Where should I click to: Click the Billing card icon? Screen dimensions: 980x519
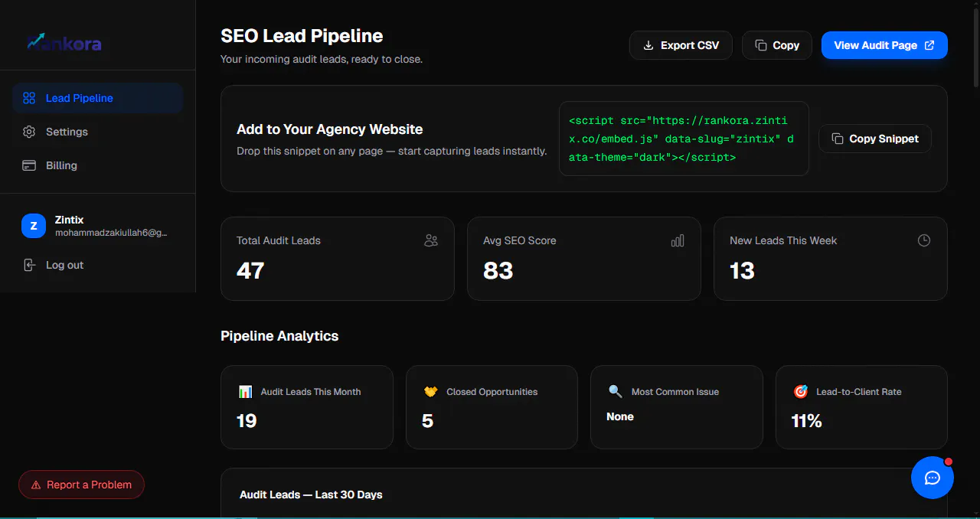(29, 165)
